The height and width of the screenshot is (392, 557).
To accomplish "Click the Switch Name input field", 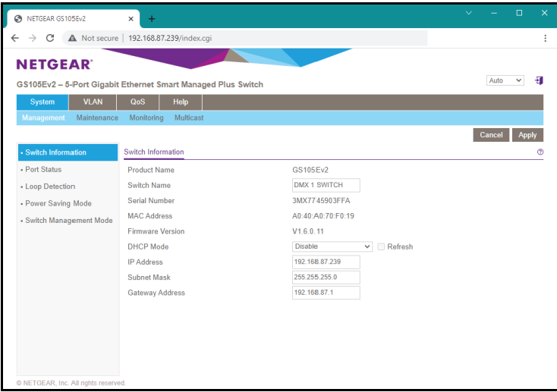I will (x=326, y=185).
